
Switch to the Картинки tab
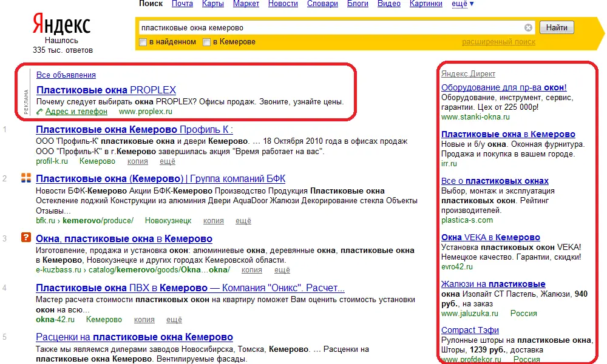426,4
